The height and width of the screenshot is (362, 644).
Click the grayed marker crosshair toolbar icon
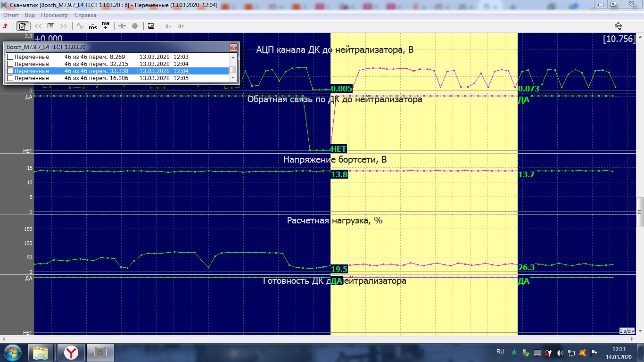[x=122, y=26]
